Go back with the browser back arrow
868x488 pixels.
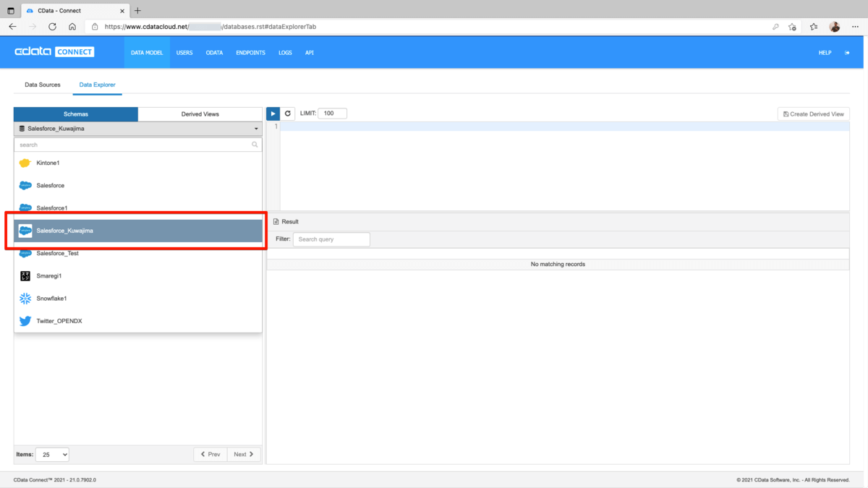point(12,27)
